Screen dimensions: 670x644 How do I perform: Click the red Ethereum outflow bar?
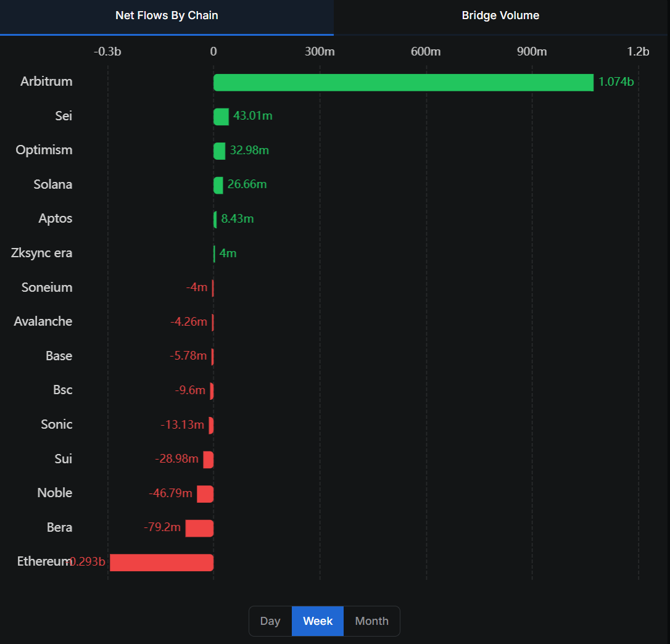(162, 563)
